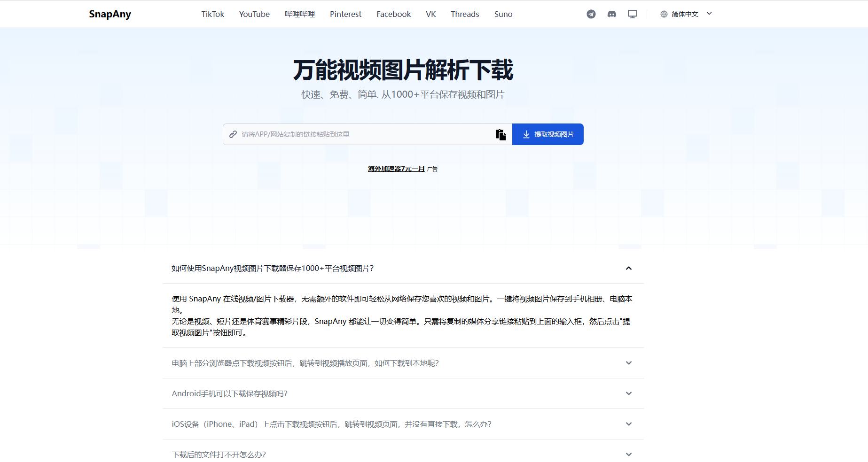Go to the Threads nav item
The width and height of the screenshot is (868, 462).
(x=465, y=14)
